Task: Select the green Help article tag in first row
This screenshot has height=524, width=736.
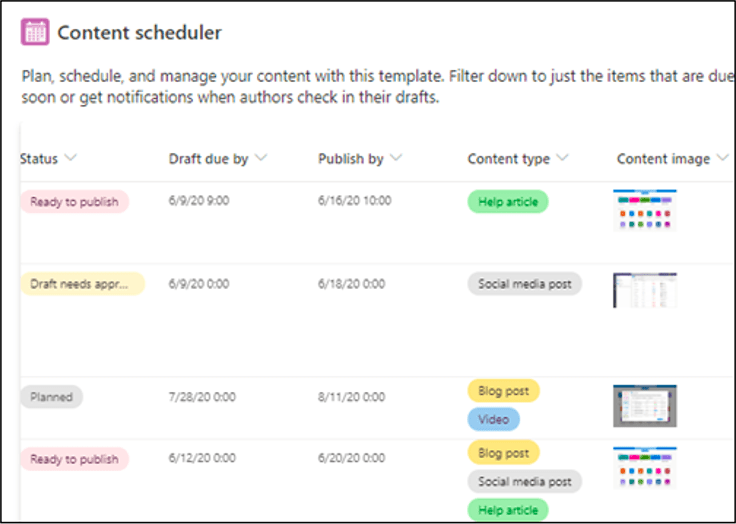Action: point(507,202)
